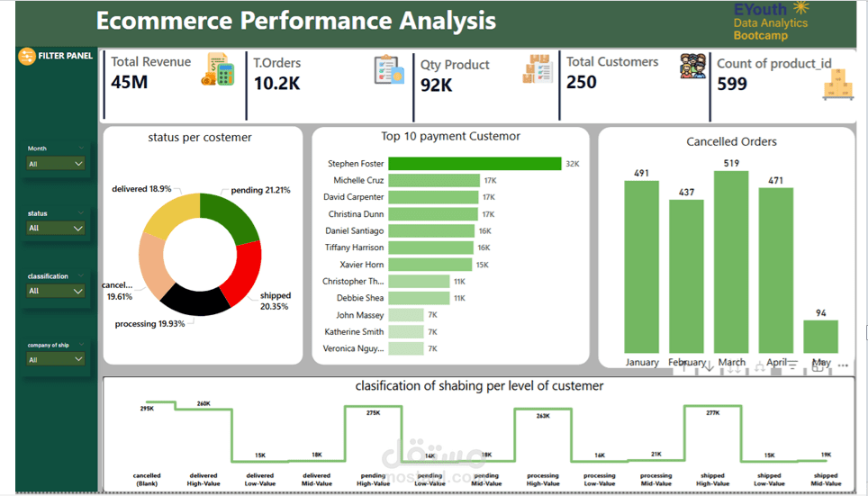Click the drill down arrow on Cancelled Orders
This screenshot has width=868, height=496.
[x=709, y=365]
